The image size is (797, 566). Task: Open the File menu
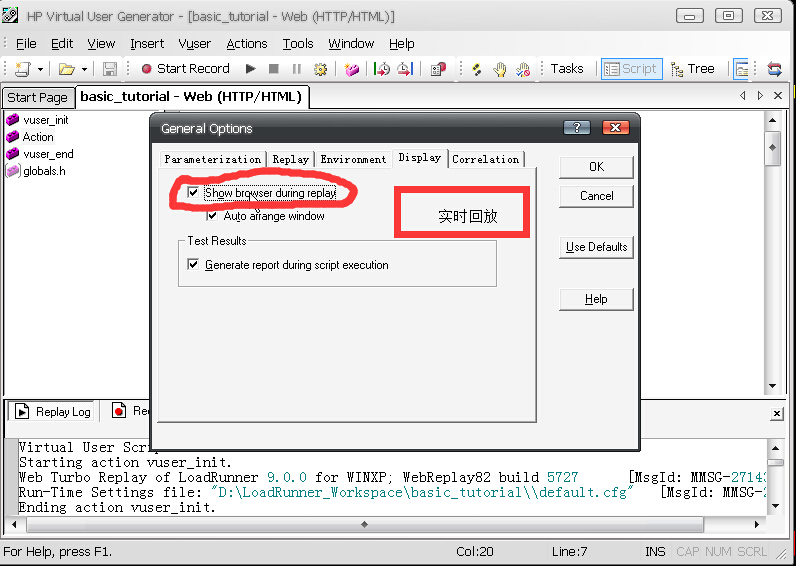[26, 44]
